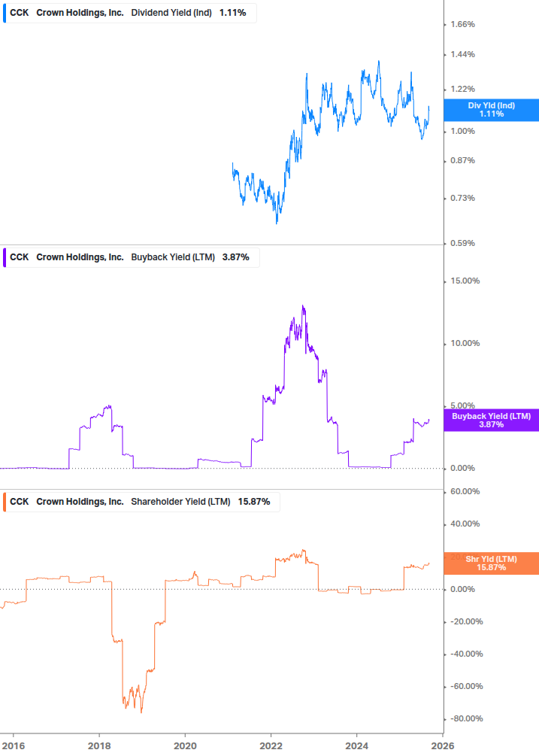
Task: Click the blue Div Yld (Ind) 1.11% value tag
Action: 492,110
